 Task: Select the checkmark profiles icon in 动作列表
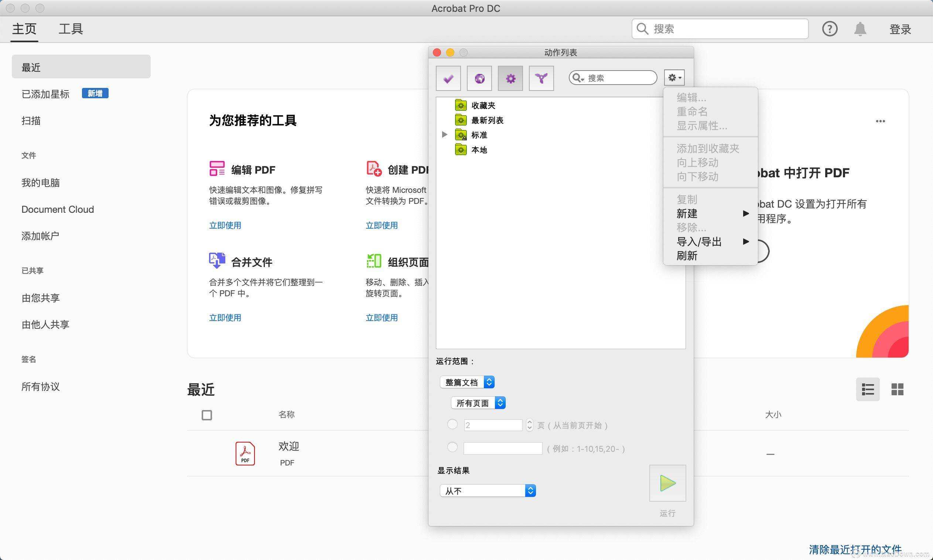tap(448, 78)
